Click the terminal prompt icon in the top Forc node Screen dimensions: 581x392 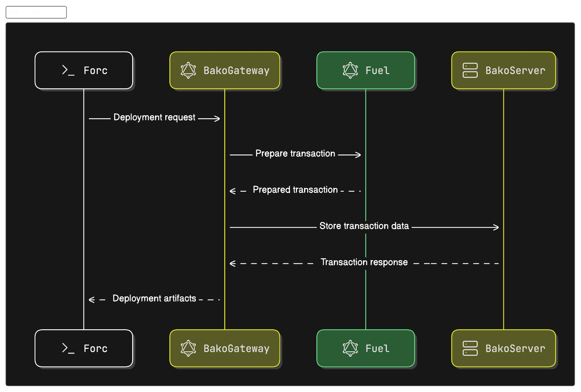click(68, 70)
